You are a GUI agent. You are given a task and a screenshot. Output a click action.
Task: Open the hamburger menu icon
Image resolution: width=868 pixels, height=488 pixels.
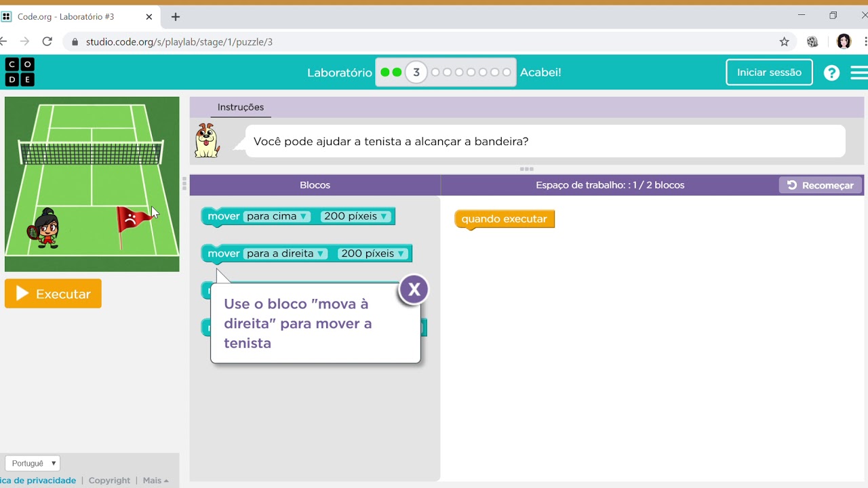859,73
